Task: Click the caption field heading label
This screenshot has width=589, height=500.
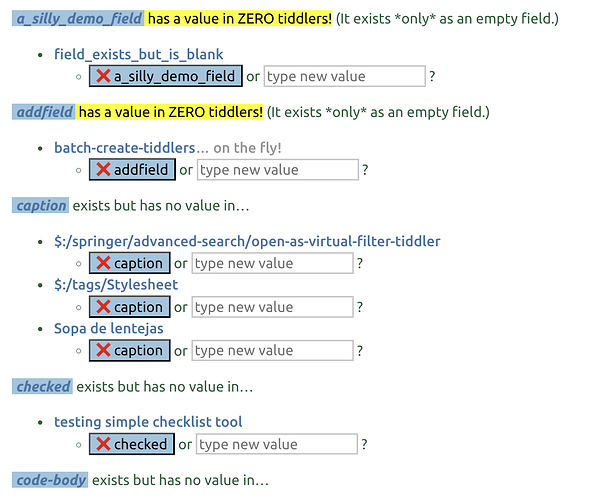Action: coord(41,205)
